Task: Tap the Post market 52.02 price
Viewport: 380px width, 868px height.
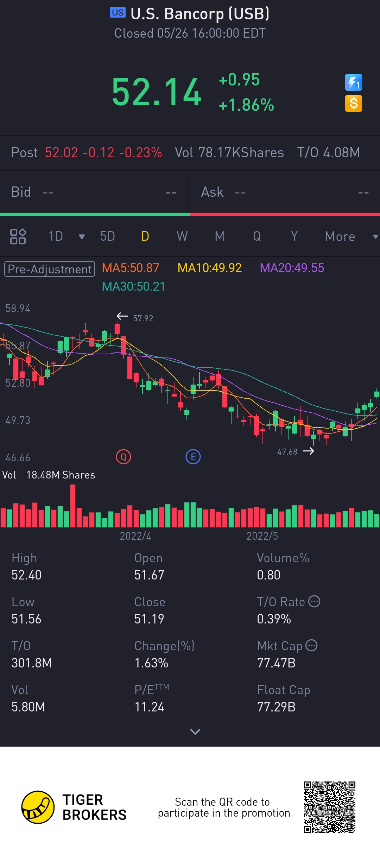Action: 62,153
